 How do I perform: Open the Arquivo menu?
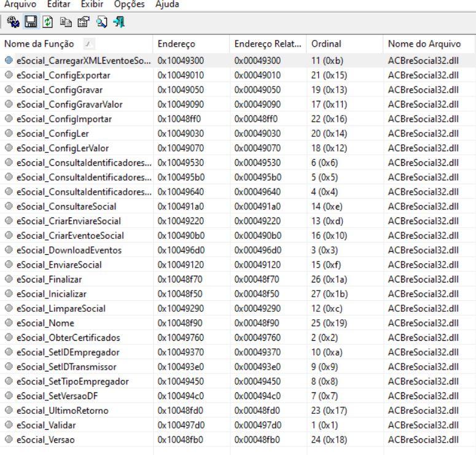[20, 4]
